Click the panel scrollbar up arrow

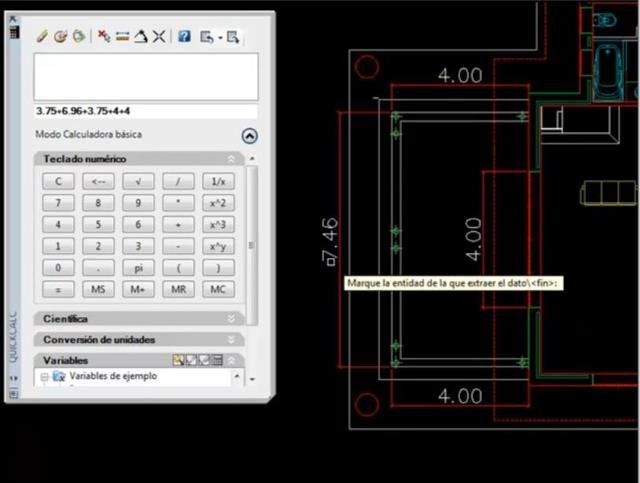pos(252,158)
